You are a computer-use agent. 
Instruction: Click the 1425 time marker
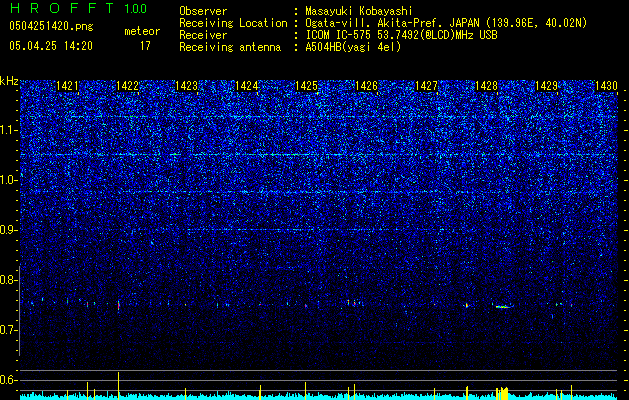pos(306,85)
